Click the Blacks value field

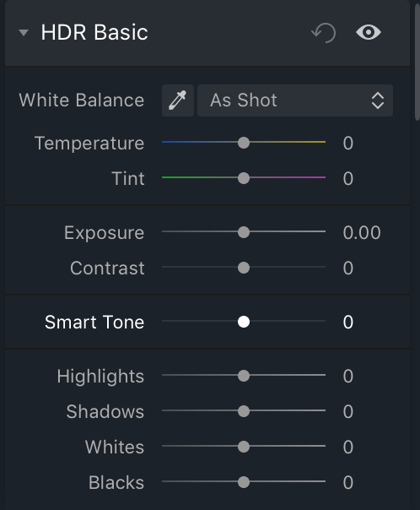(x=347, y=482)
